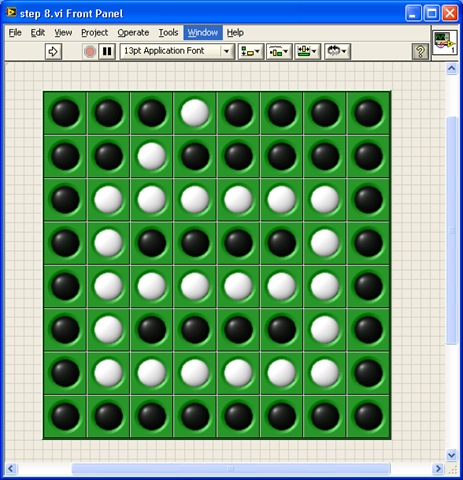Viewport: 463px width, 480px height.
Task: Toggle the white disc in the second row
Action: pyautogui.click(x=152, y=156)
